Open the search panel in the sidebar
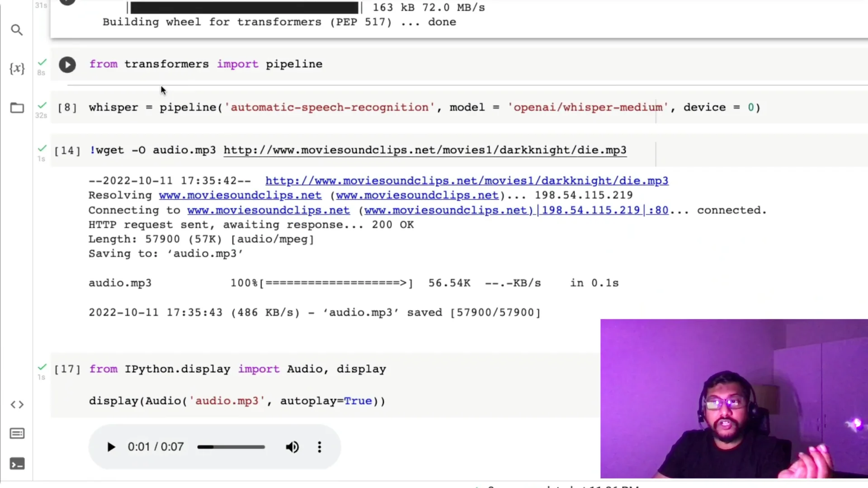 point(17,30)
